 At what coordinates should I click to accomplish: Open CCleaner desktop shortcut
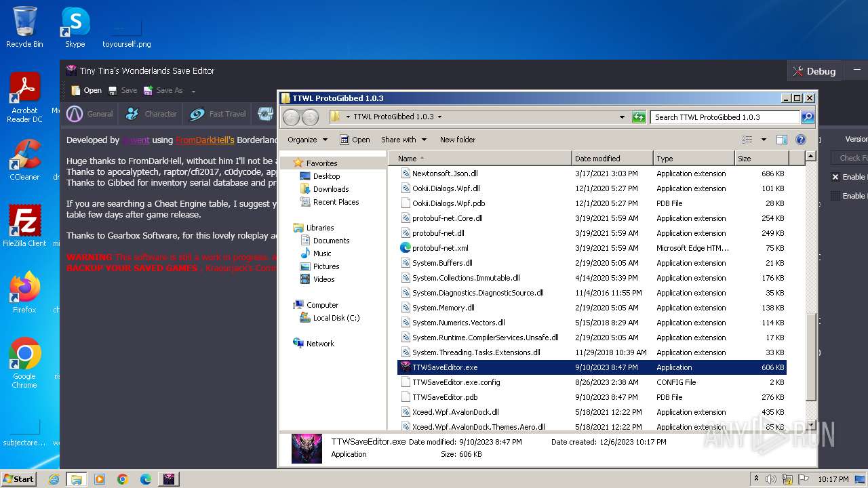point(24,159)
